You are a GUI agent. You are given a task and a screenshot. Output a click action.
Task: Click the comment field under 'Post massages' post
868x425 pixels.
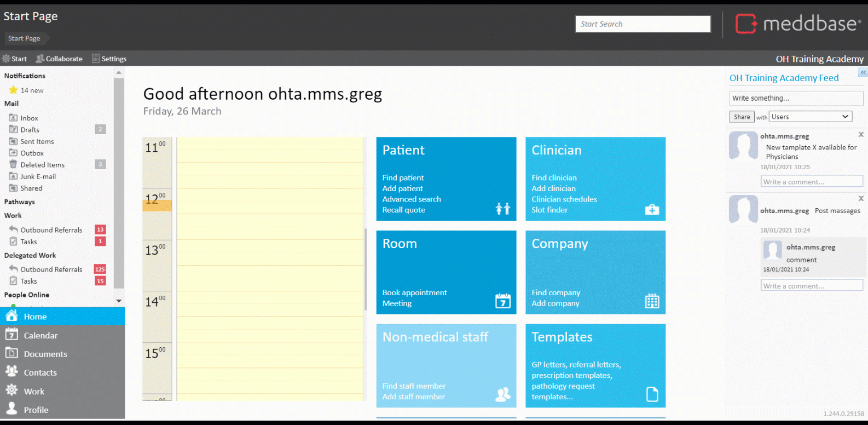(812, 285)
